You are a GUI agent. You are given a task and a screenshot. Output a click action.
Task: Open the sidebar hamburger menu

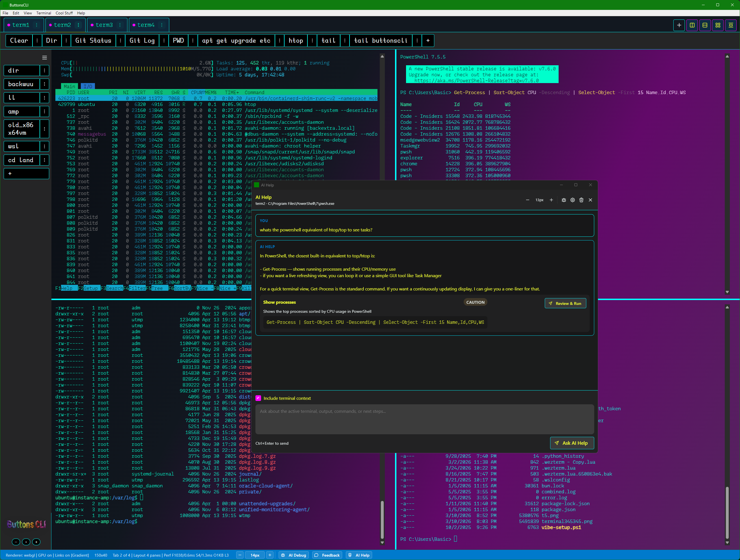44,58
